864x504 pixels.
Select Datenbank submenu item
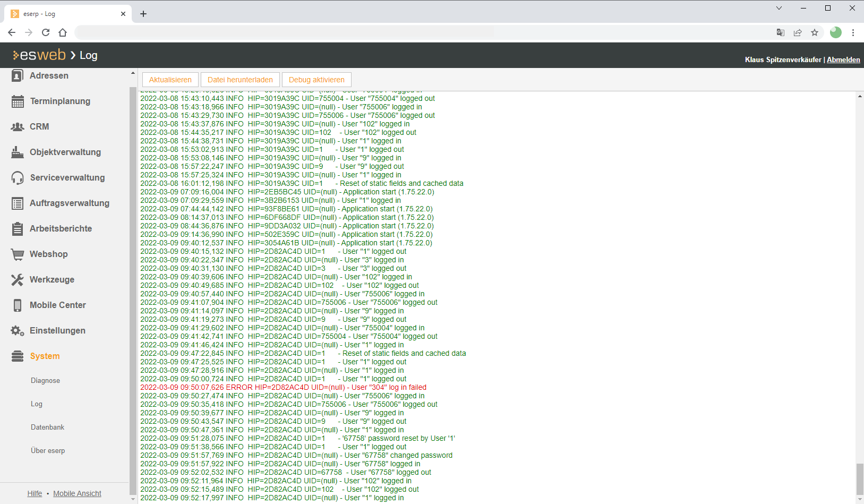pyautogui.click(x=47, y=428)
